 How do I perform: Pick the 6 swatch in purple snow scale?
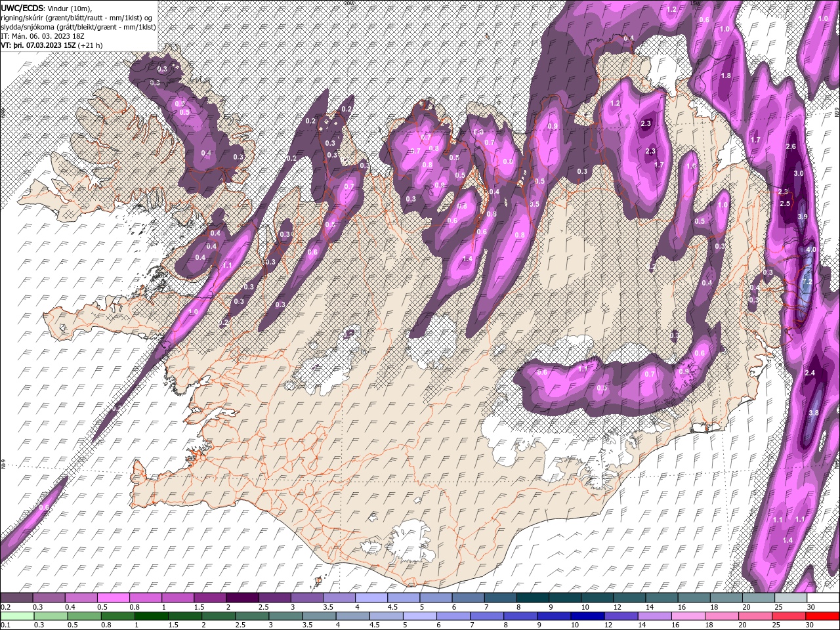click(x=469, y=598)
